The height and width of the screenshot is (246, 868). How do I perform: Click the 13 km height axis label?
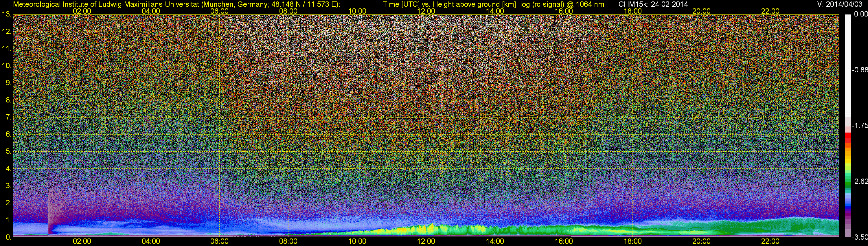click(6, 14)
